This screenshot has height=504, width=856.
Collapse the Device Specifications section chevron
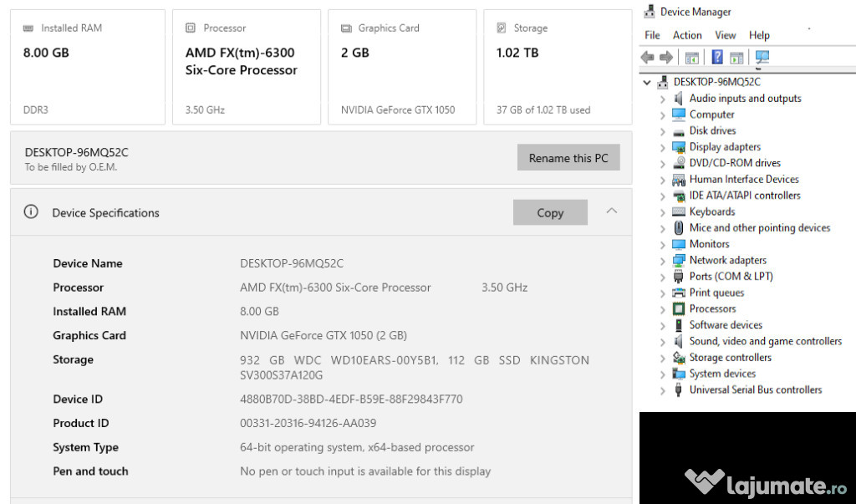click(611, 211)
